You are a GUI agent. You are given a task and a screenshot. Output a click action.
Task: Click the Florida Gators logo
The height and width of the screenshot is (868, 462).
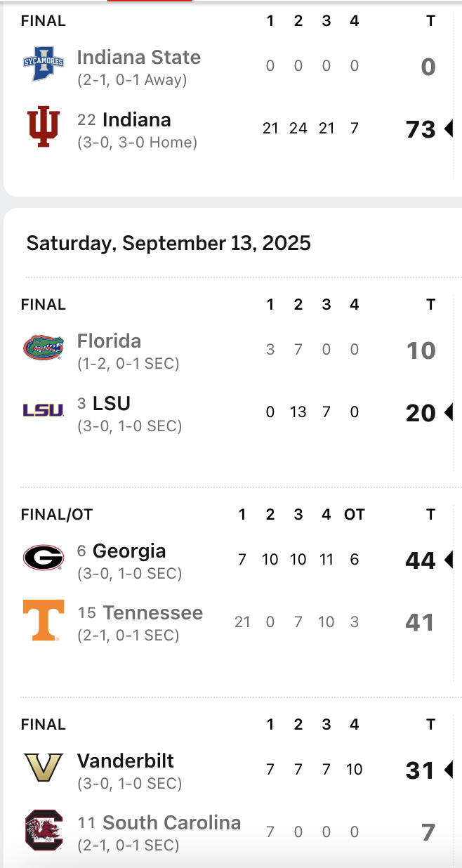43,348
